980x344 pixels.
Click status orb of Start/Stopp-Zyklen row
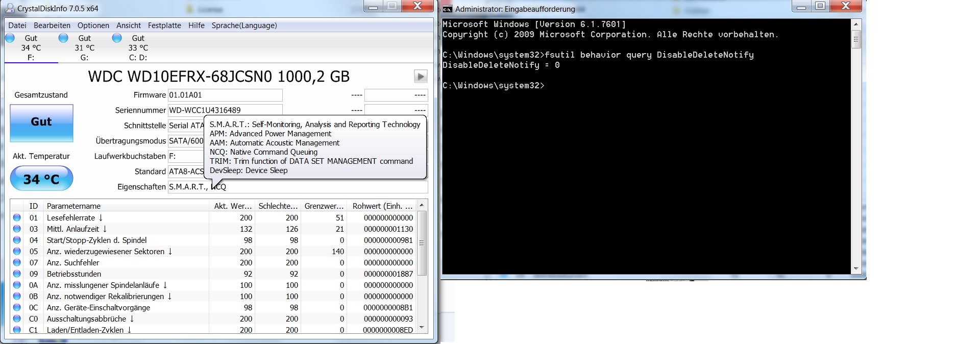[17, 240]
